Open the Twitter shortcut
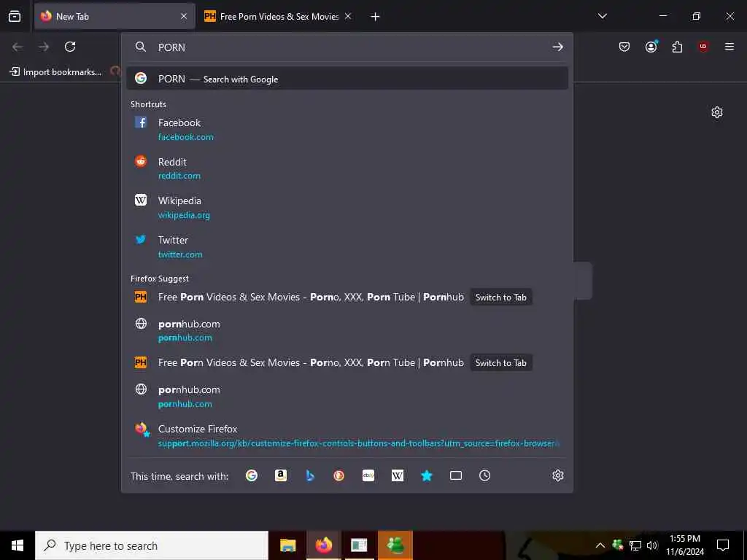The height and width of the screenshot is (560, 747). click(x=347, y=246)
